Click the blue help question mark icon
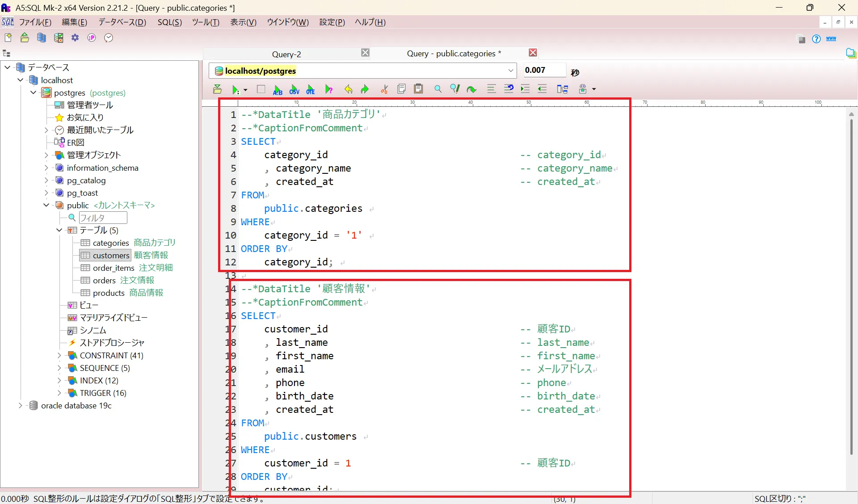 [x=816, y=39]
